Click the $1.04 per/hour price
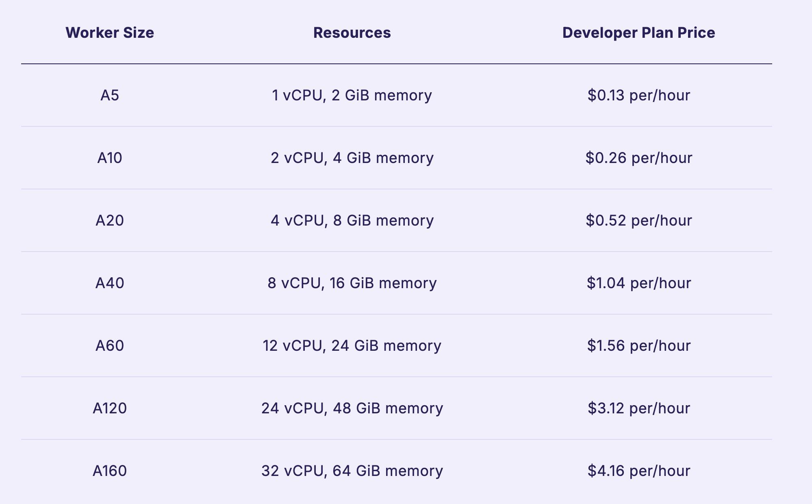Viewport: 812px width, 504px height. (x=638, y=283)
